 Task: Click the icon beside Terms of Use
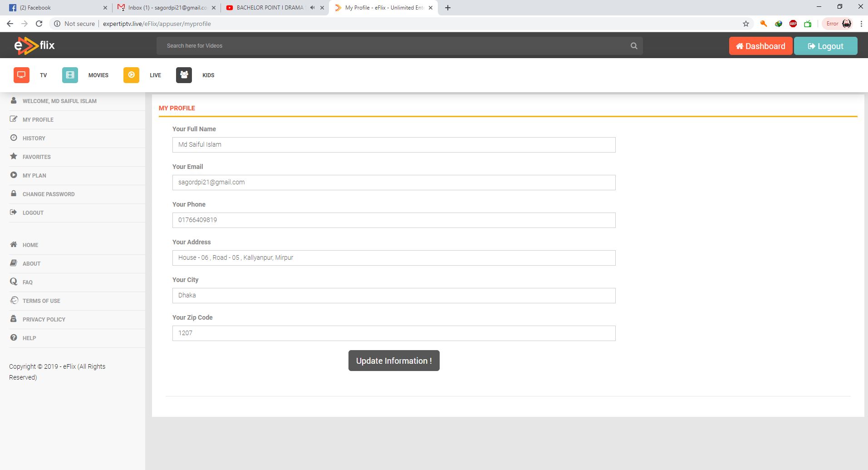[x=14, y=300]
